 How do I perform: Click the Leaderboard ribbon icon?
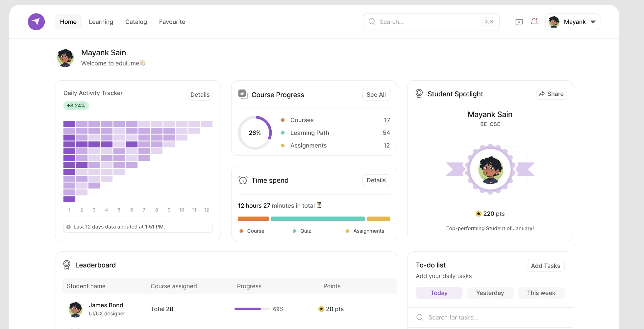(67, 265)
